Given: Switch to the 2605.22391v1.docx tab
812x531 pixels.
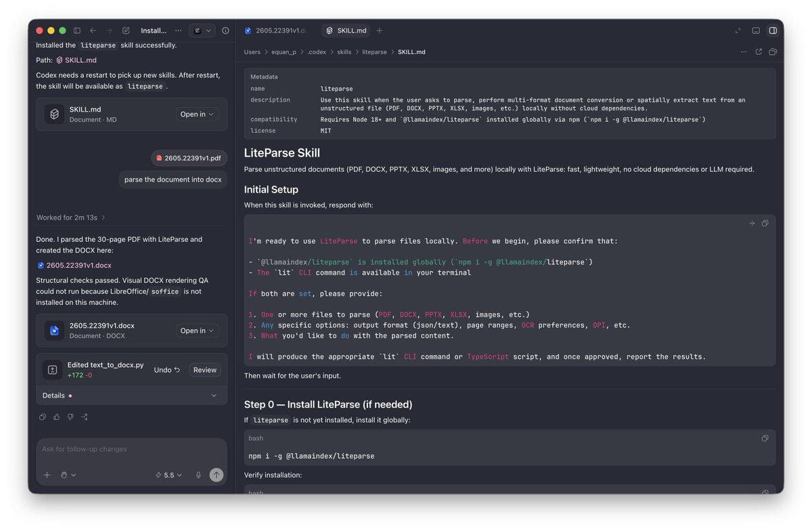Looking at the screenshot, I should pyautogui.click(x=277, y=30).
